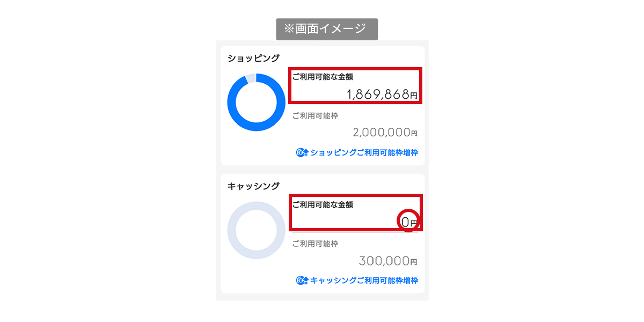Click the shopping limit increase icon

pyautogui.click(x=301, y=152)
